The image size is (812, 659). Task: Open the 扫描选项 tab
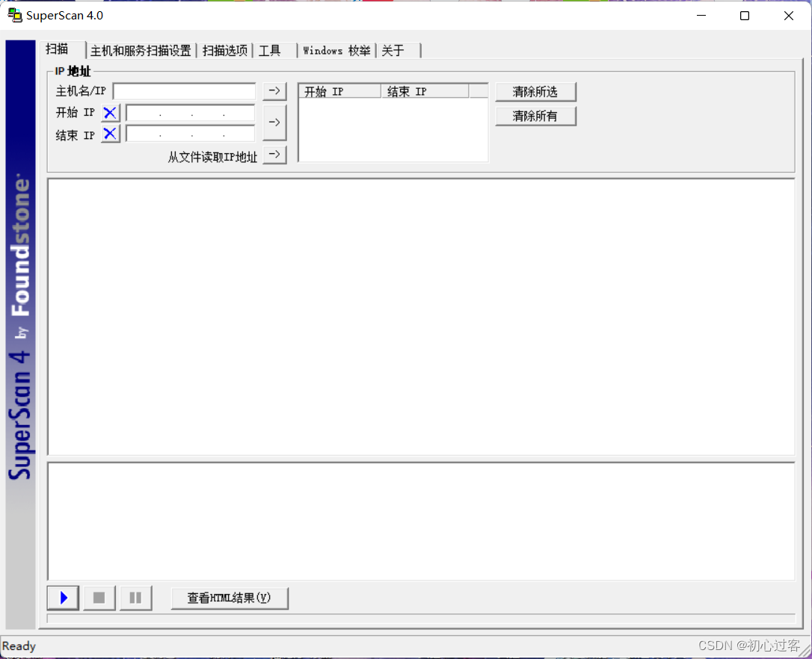tap(224, 50)
